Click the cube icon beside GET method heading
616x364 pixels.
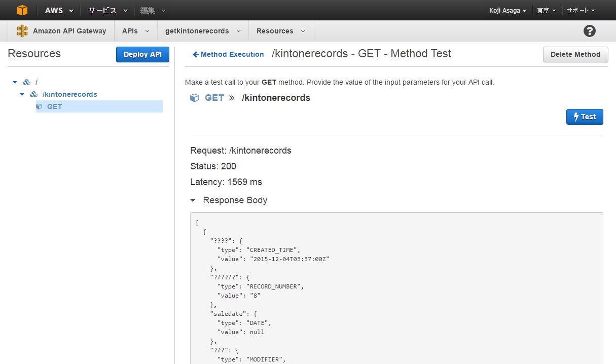point(194,97)
